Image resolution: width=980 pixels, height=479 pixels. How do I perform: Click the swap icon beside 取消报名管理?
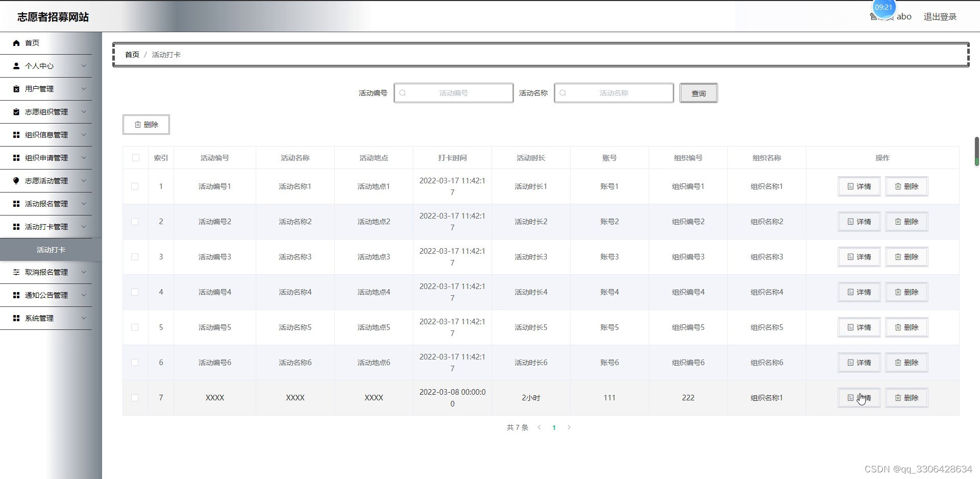(16, 272)
